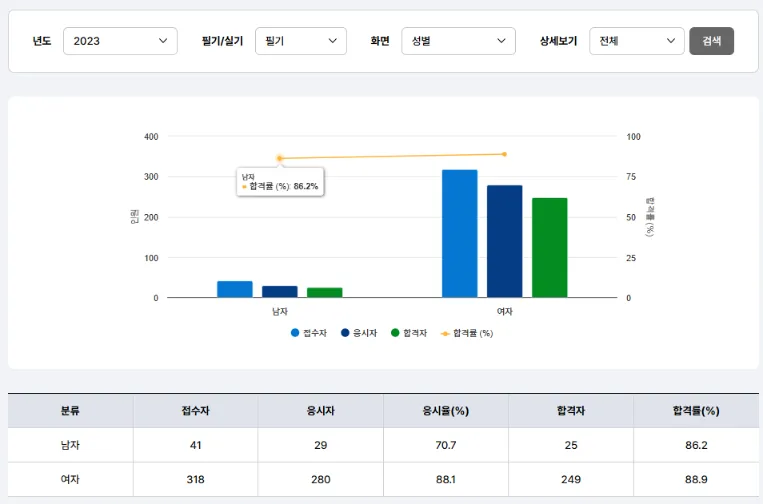Click table cell value 88.1
763x504 pixels.
coord(446,479)
